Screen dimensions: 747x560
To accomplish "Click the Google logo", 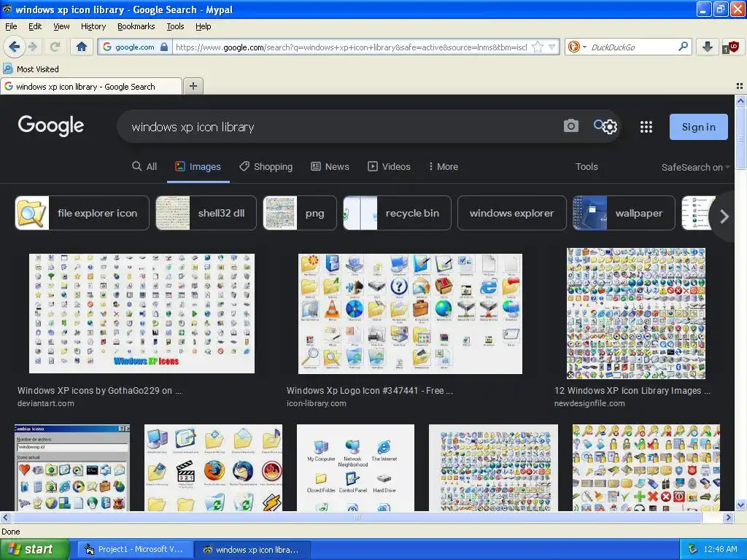I will coord(51,125).
